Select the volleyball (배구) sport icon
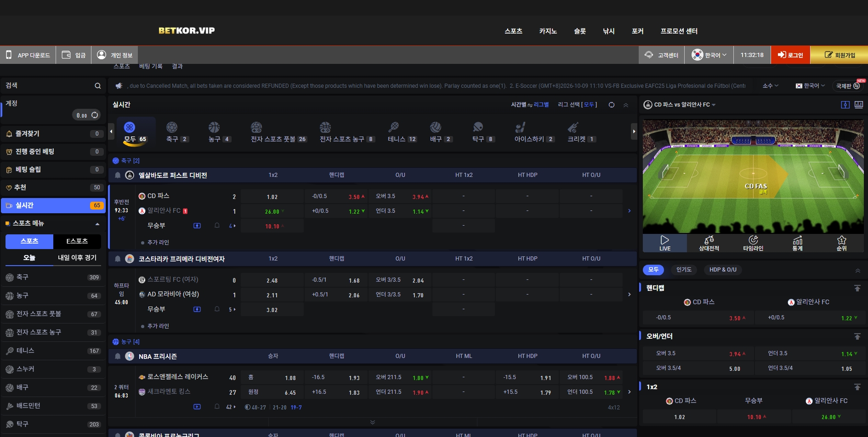 (x=436, y=127)
